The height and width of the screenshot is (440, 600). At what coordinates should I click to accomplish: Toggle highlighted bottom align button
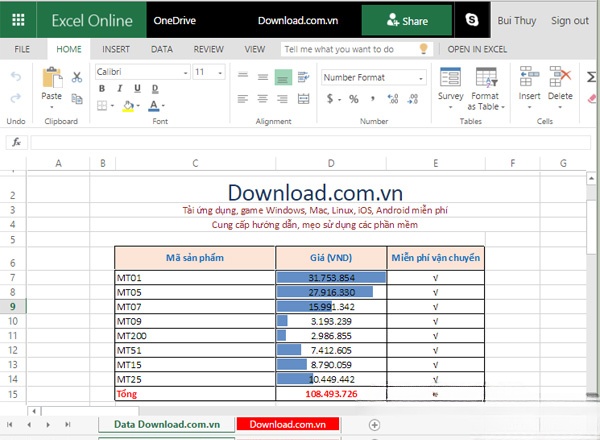tap(283, 77)
